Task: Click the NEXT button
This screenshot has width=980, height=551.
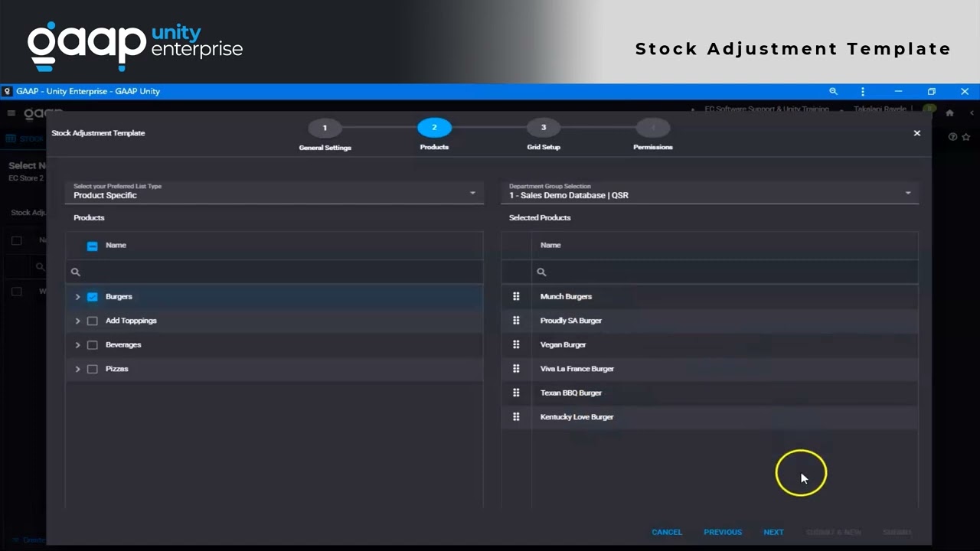Action: pos(773,532)
